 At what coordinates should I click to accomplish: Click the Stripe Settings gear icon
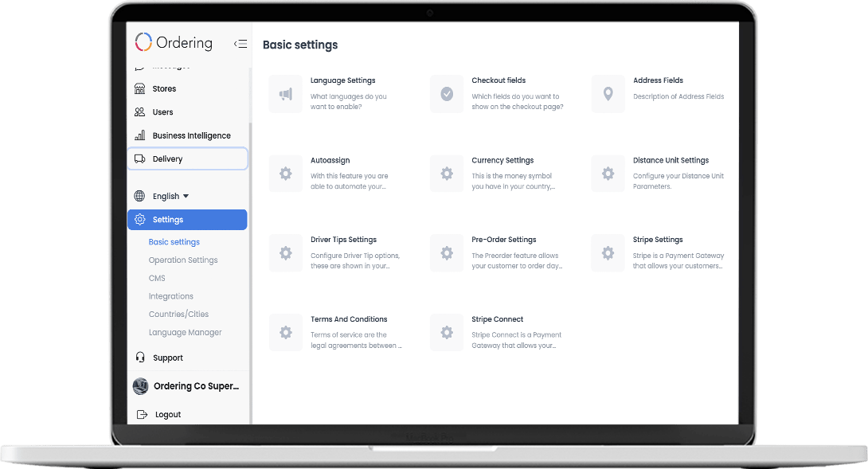608,253
